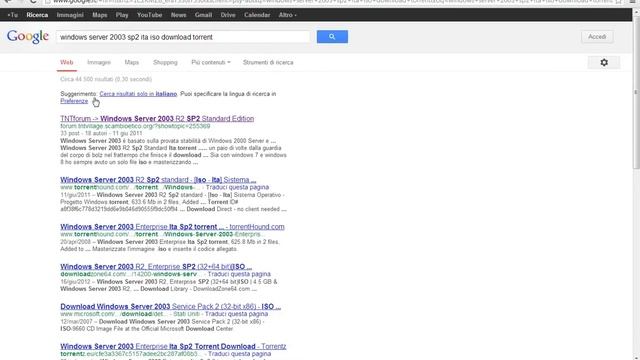Open Windows Server 2003 Enterprise Torrentz result
The image size is (640, 360).
tap(173, 346)
